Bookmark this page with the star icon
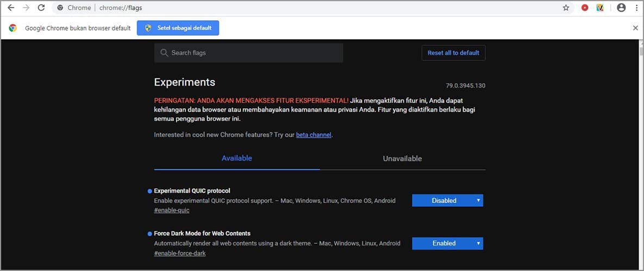The height and width of the screenshot is (271, 644). tap(566, 8)
